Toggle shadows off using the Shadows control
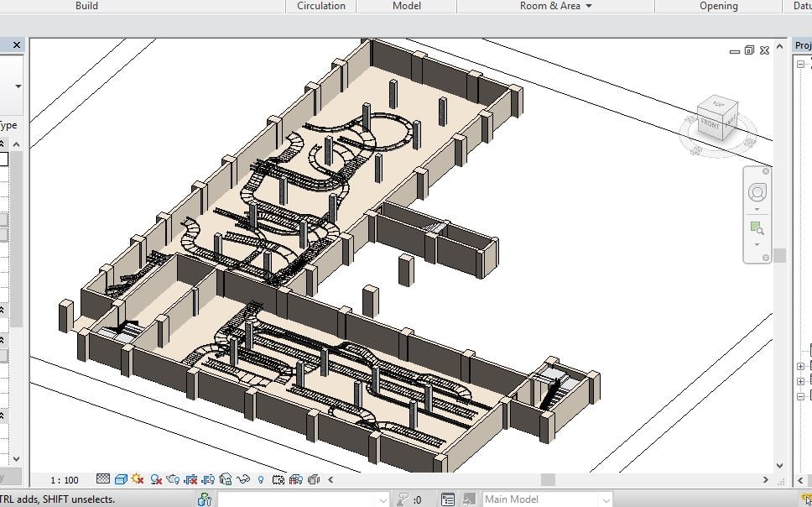Viewport: 812px width, 507px height. click(155, 478)
